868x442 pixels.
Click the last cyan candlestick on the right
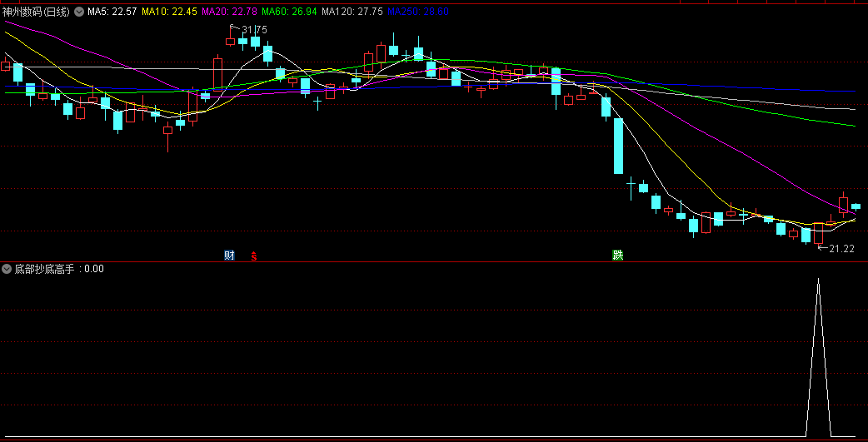856,206
